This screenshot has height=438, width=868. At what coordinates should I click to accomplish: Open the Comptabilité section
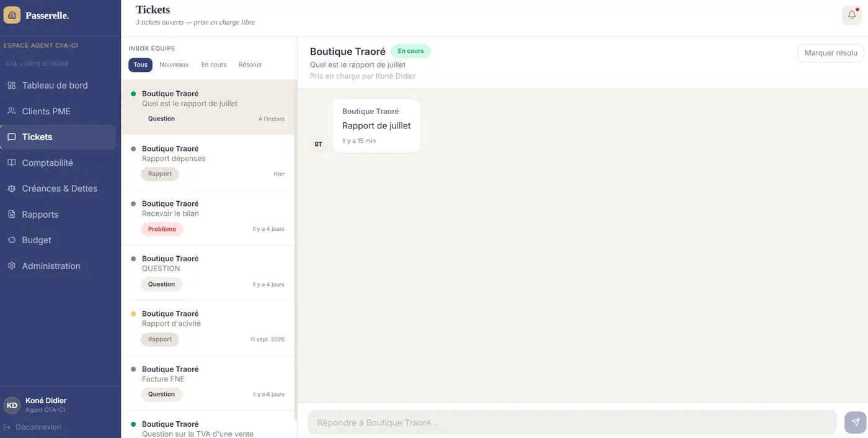coord(58,163)
